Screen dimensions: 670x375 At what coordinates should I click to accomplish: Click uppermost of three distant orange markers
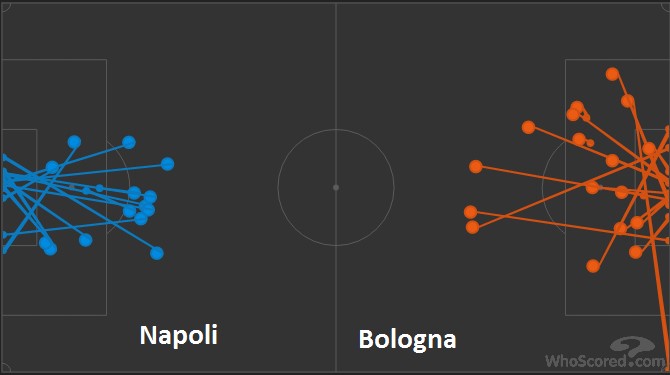coord(476,167)
